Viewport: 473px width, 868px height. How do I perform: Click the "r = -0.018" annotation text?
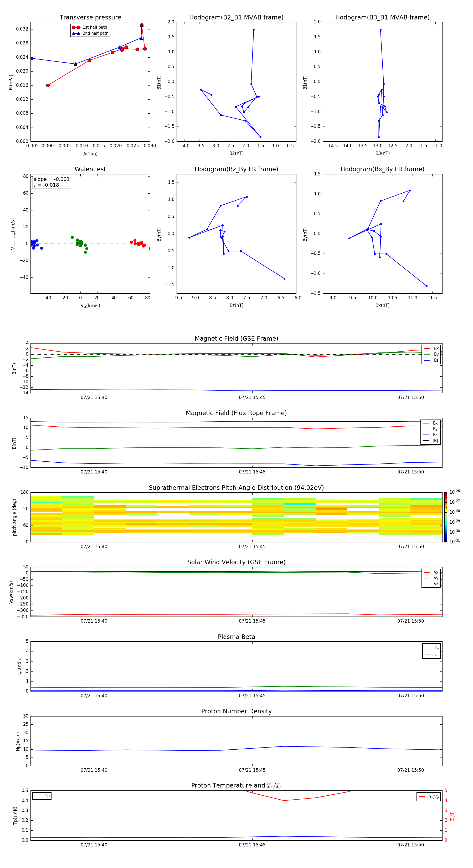coord(47,185)
